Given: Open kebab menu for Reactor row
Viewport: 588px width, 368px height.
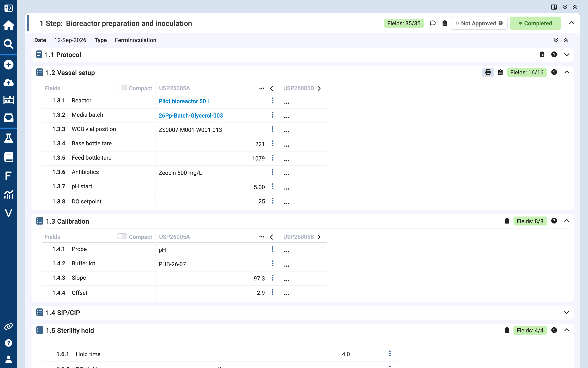Looking at the screenshot, I should (273, 101).
